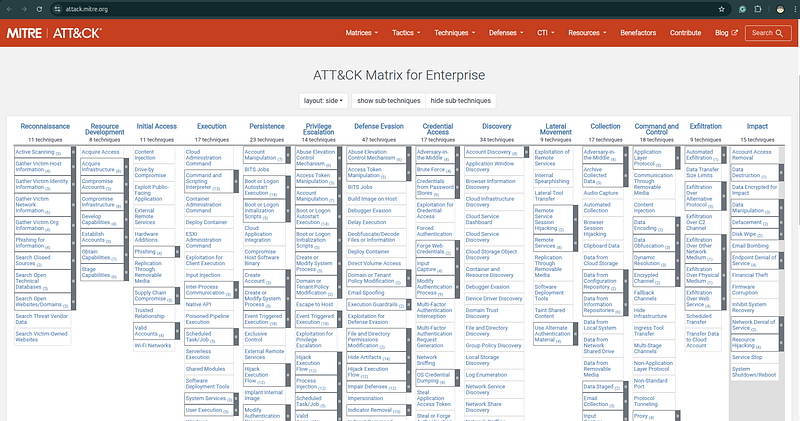Open Discovery tactic header link
The height and width of the screenshot is (421, 800).
[x=496, y=126]
